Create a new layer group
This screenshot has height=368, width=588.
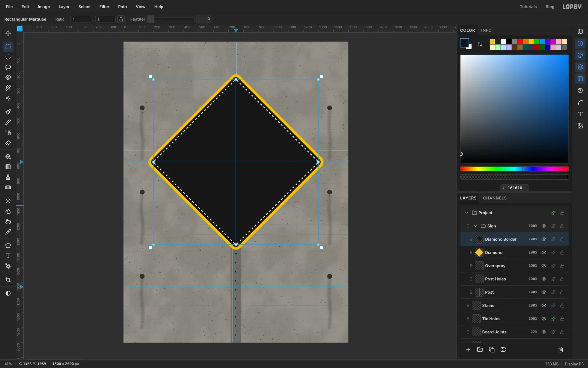[480, 350]
